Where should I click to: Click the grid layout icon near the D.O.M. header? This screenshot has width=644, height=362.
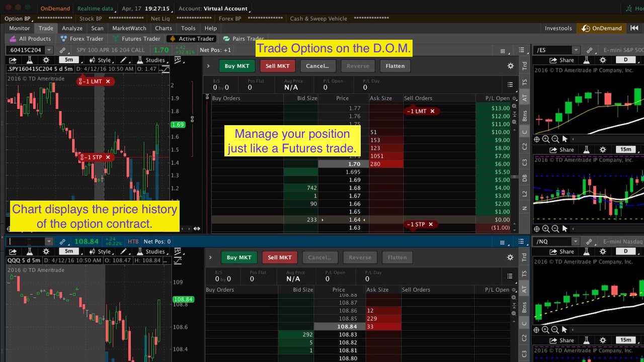coord(502,50)
